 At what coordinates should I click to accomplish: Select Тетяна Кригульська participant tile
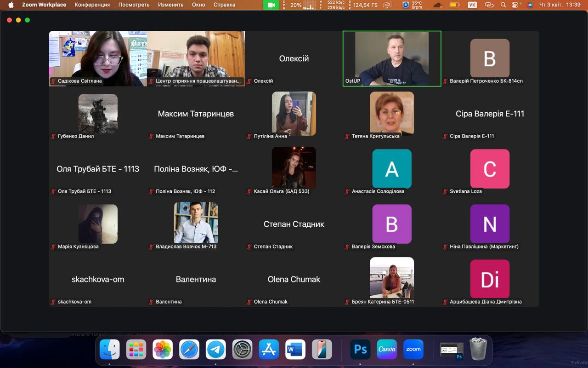[392, 114]
